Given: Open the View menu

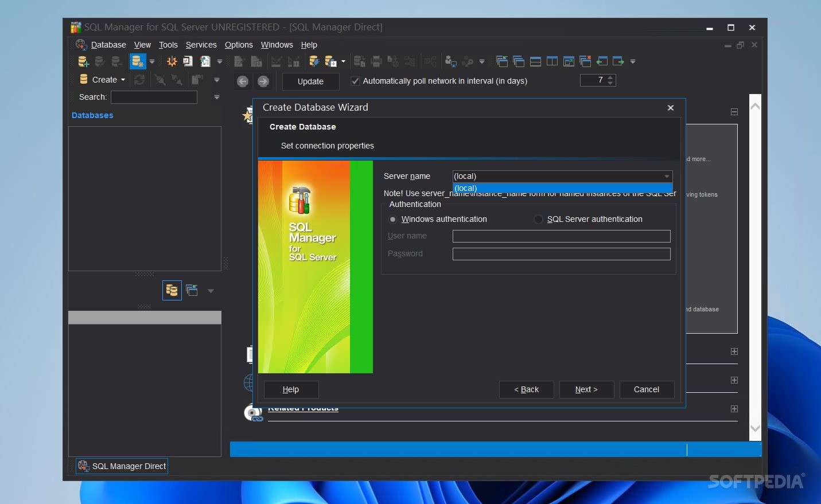Looking at the screenshot, I should point(142,45).
